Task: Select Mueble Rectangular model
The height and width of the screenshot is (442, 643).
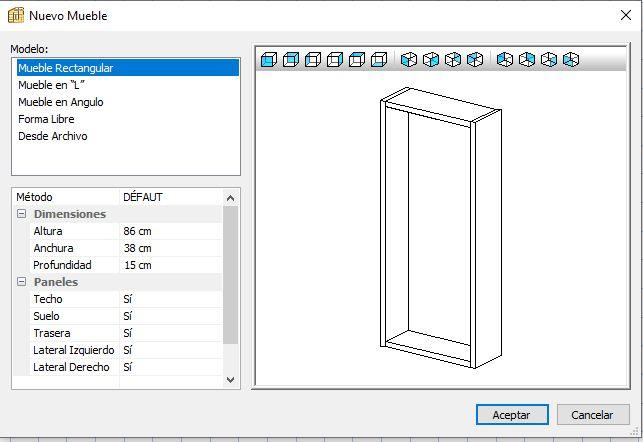Action: click(128, 68)
